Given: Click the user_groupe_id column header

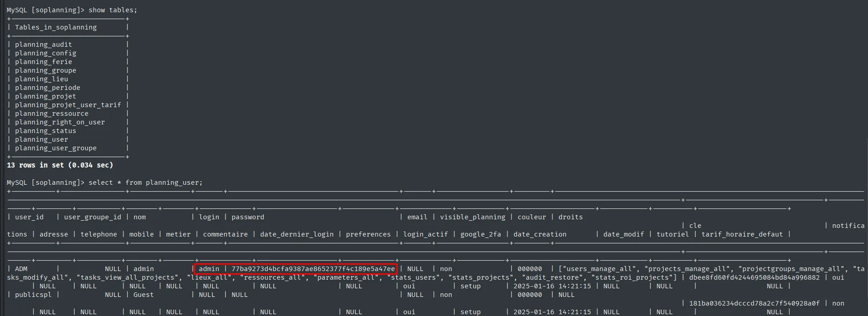Looking at the screenshot, I should [93, 217].
